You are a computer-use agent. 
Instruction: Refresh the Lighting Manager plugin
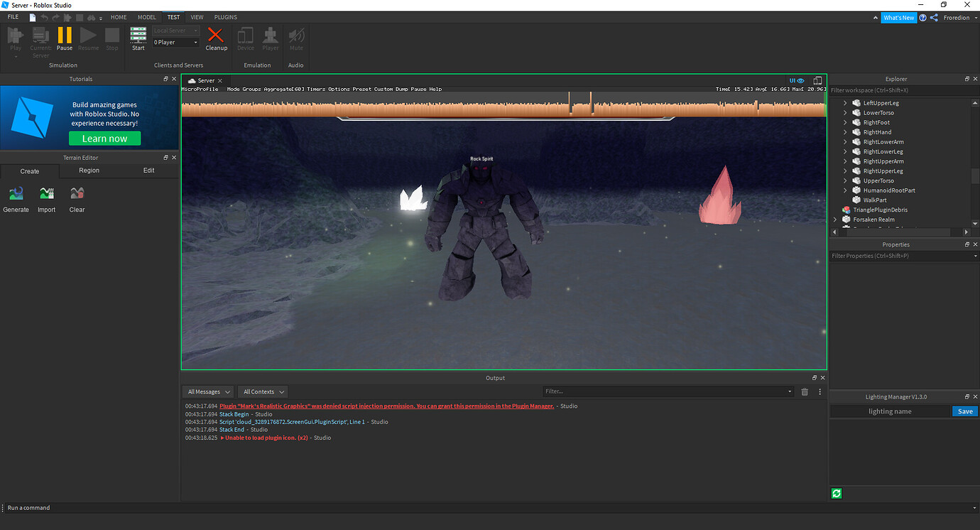(x=836, y=493)
